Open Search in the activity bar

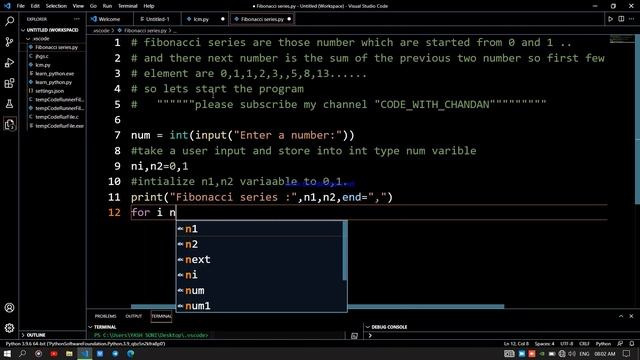(x=9, y=21)
